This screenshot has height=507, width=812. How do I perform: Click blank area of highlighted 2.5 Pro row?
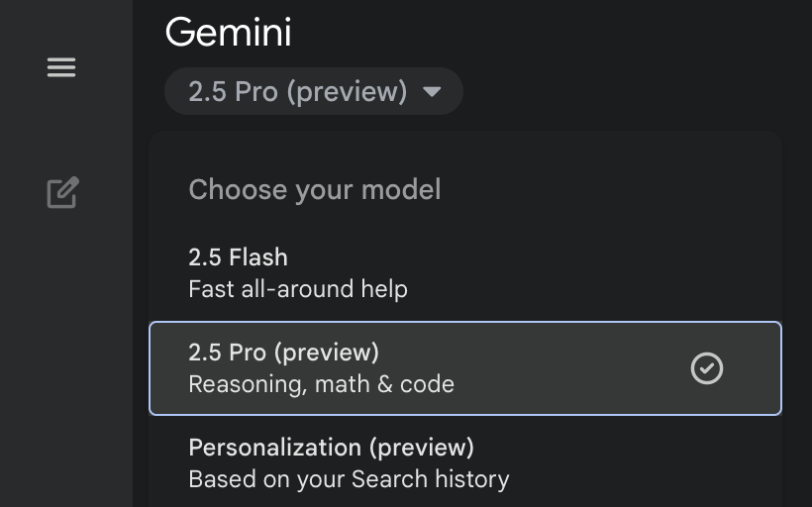tap(569, 368)
